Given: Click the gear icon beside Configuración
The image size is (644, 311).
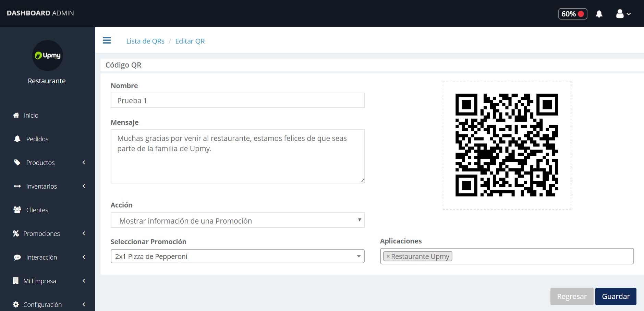Looking at the screenshot, I should [x=16, y=304].
